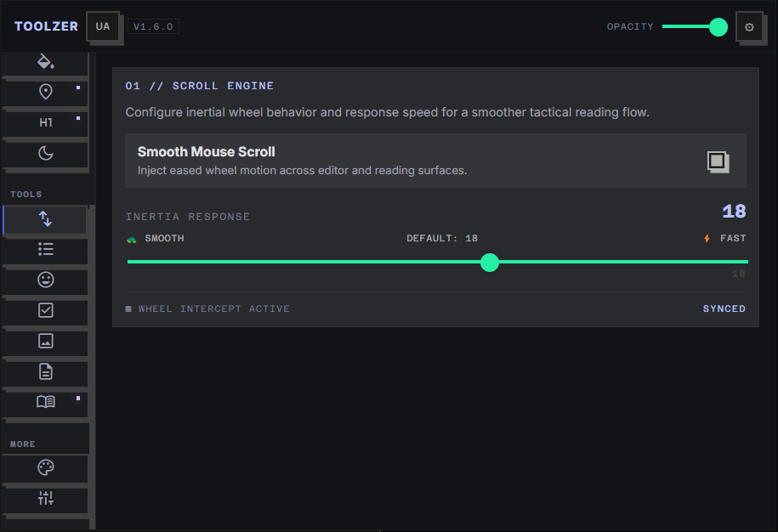The width and height of the screenshot is (778, 532).
Task: Switch language with the UA button
Action: 103,26
